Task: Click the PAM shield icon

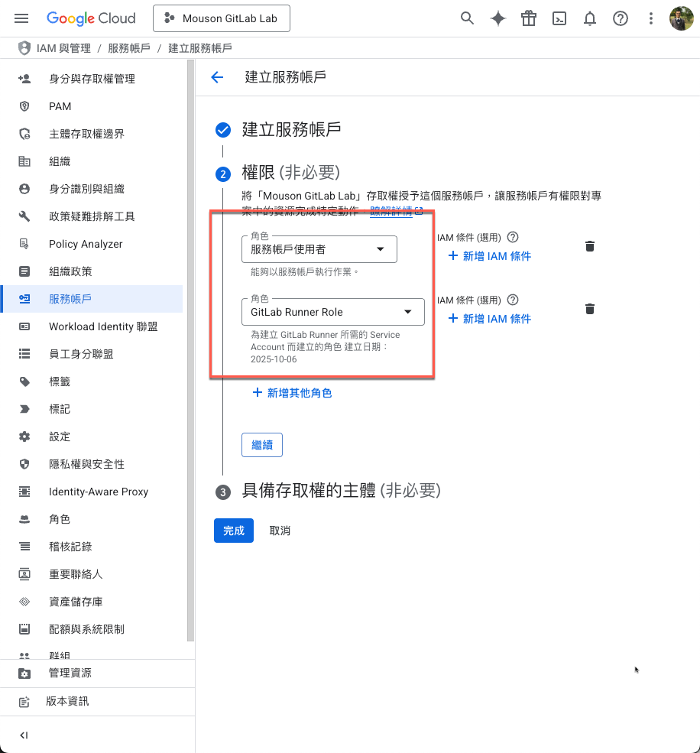Action: click(24, 106)
